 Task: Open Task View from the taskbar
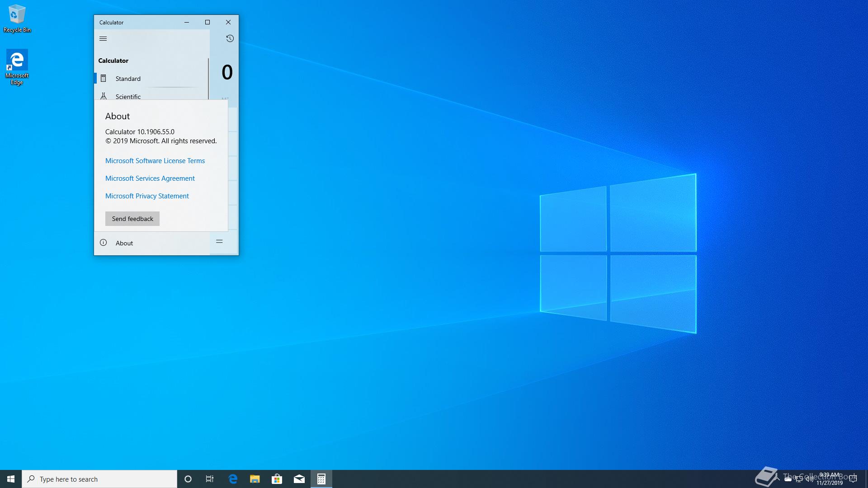click(x=210, y=479)
